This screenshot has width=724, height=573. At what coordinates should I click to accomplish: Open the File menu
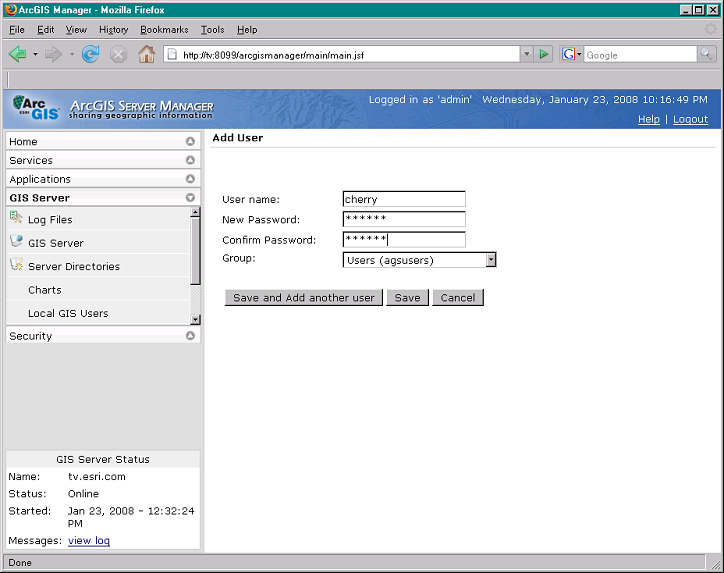coord(17,30)
